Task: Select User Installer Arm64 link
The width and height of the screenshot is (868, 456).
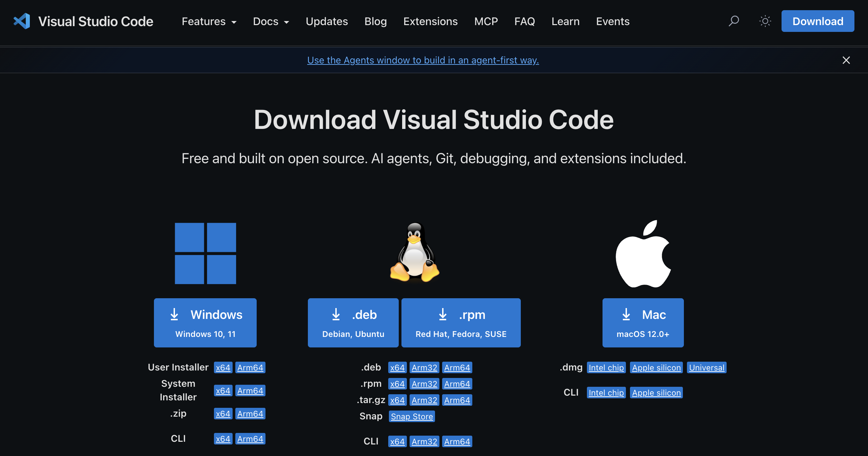Action: [250, 367]
